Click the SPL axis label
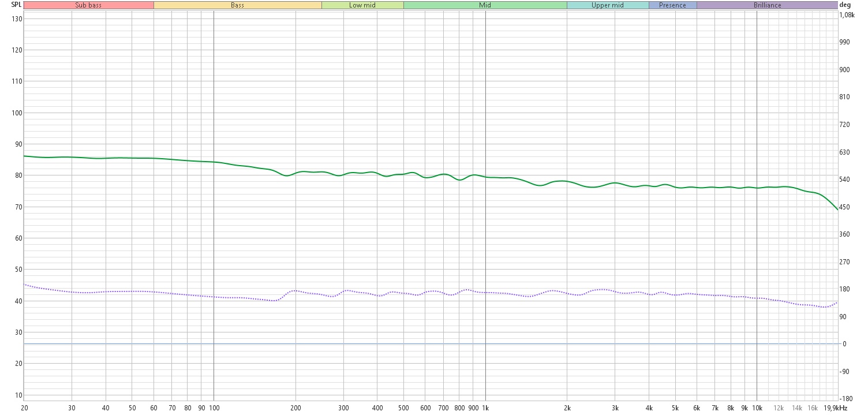Viewport: 868px width, 415px height. click(16, 5)
